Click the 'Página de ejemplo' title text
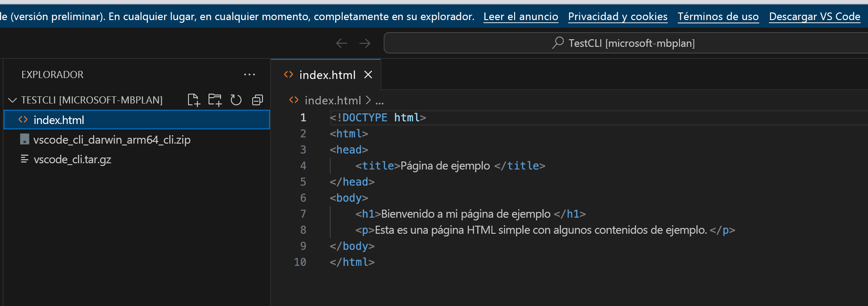868x306 pixels. tap(445, 165)
